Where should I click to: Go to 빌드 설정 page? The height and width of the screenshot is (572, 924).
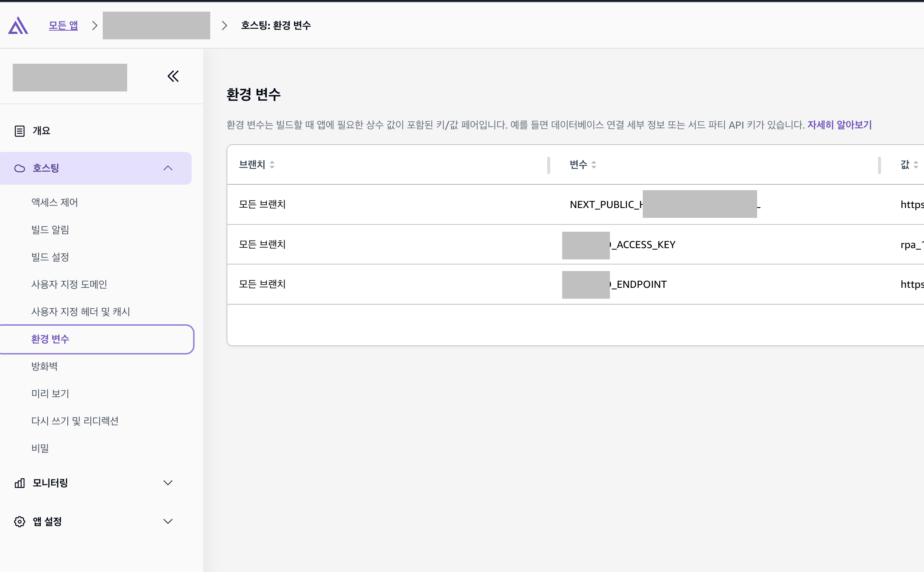pyautogui.click(x=50, y=257)
